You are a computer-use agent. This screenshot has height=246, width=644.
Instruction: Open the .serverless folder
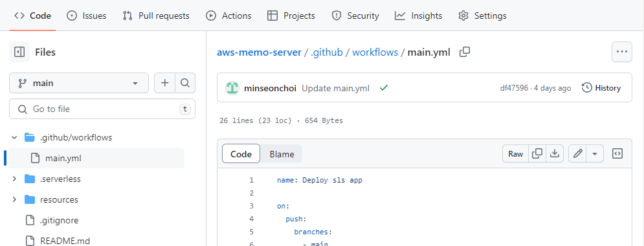60,179
